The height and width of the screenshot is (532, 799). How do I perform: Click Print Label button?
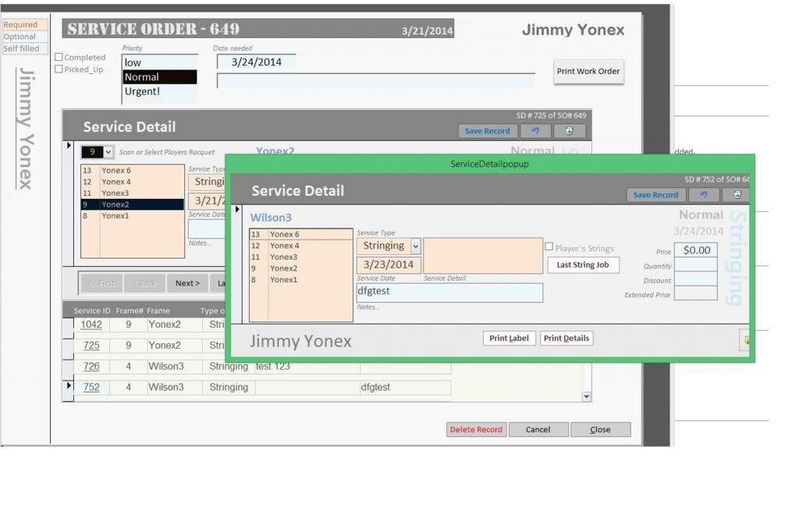509,338
